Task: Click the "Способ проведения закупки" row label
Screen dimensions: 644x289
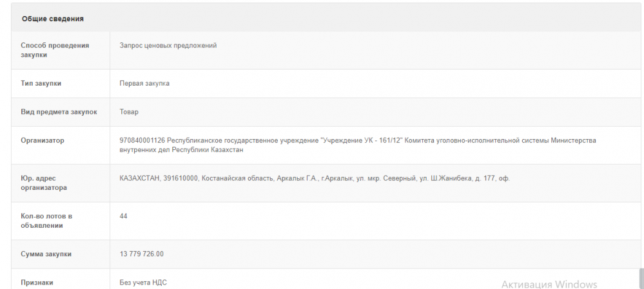Action: pos(55,50)
